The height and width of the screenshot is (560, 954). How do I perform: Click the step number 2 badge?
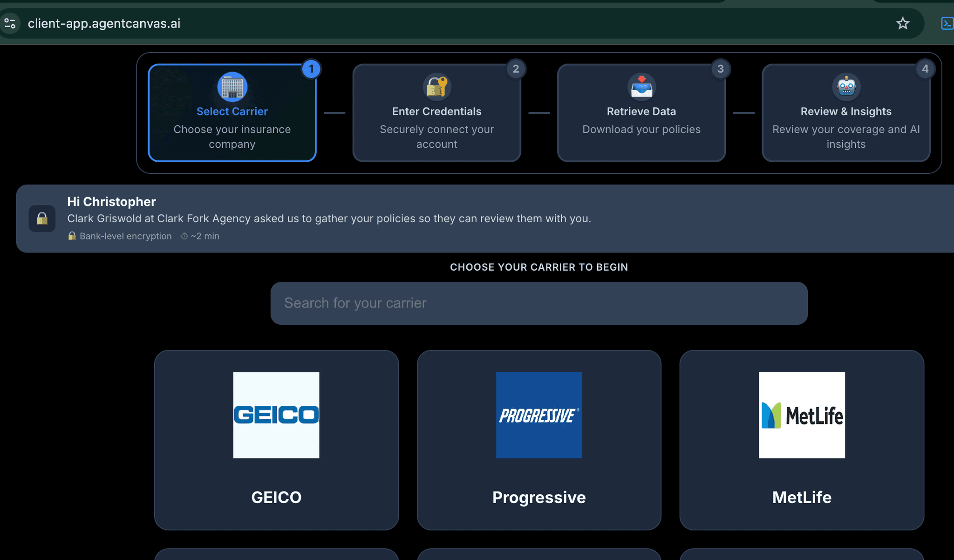pos(516,69)
